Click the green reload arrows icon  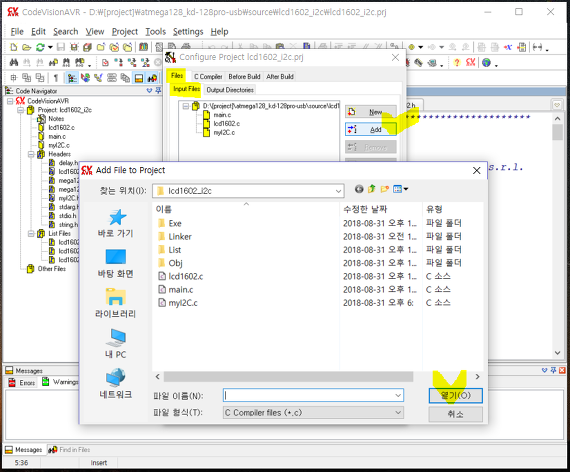(x=40, y=47)
